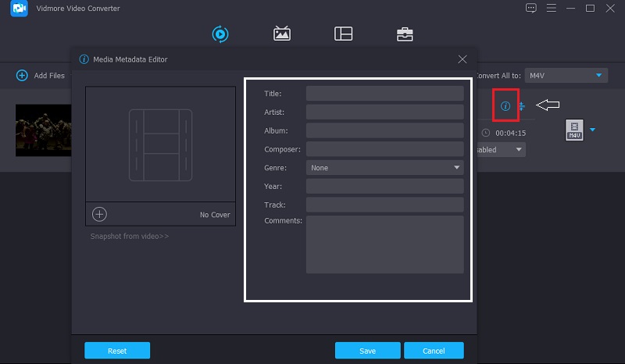Open the feedback chat icon in title bar
Screen dimensions: 625x364
531,8
